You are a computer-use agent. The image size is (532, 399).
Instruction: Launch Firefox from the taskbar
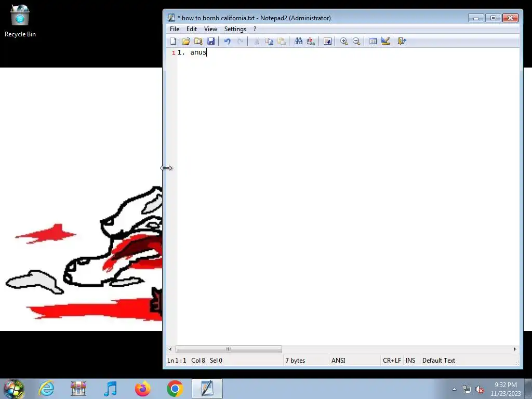point(142,389)
